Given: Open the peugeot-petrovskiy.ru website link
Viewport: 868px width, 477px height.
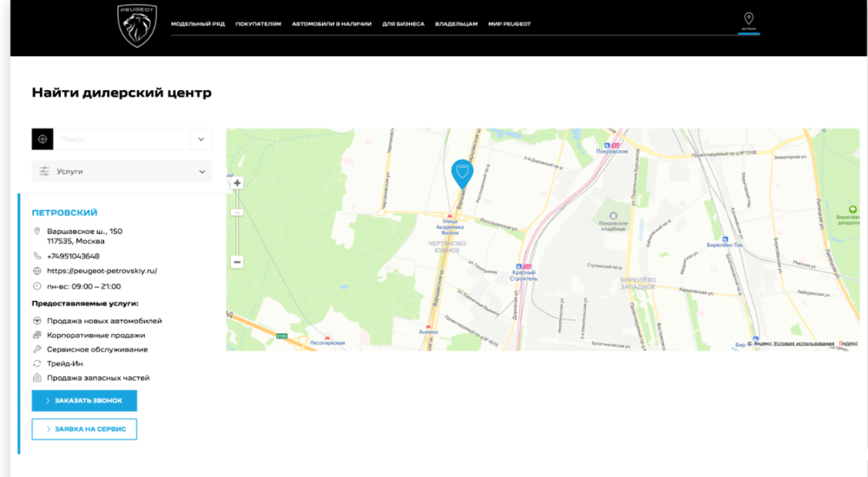Looking at the screenshot, I should click(102, 271).
